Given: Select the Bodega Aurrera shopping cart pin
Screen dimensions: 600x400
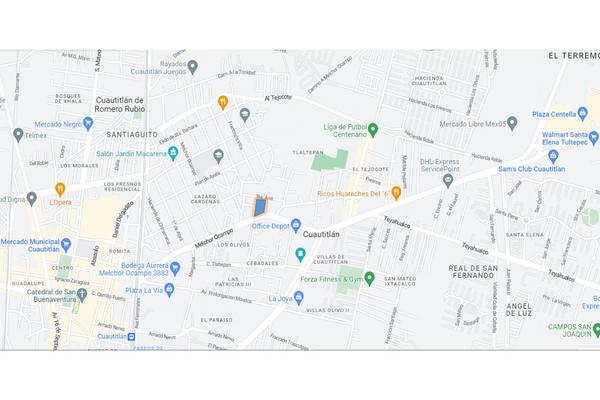Looking at the screenshot, I should tap(175, 269).
